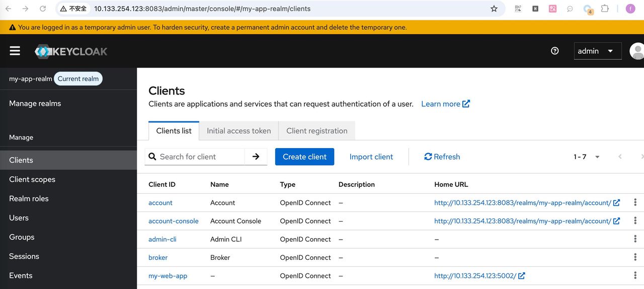Open the help question mark icon
Viewport: 644px width, 289px height.
(554, 51)
